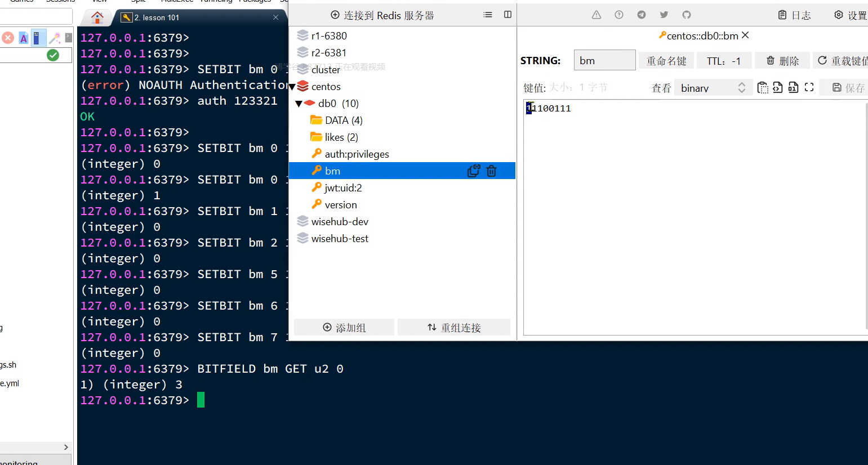Click the right arrow of sidebar horizontal scrollbar
The height and width of the screenshot is (465, 868).
66,447
